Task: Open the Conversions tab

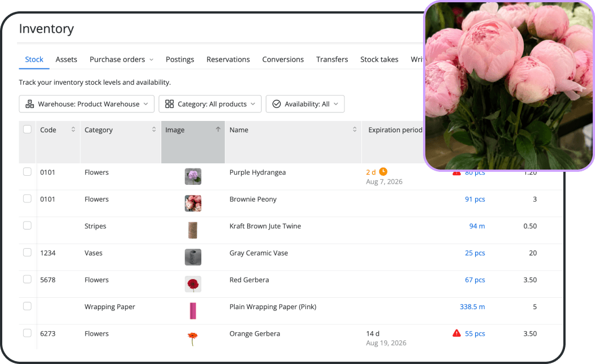Action: click(x=283, y=59)
